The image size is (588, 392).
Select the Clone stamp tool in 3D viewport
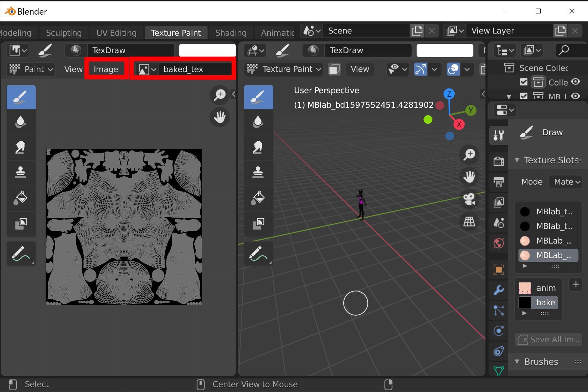[258, 172]
